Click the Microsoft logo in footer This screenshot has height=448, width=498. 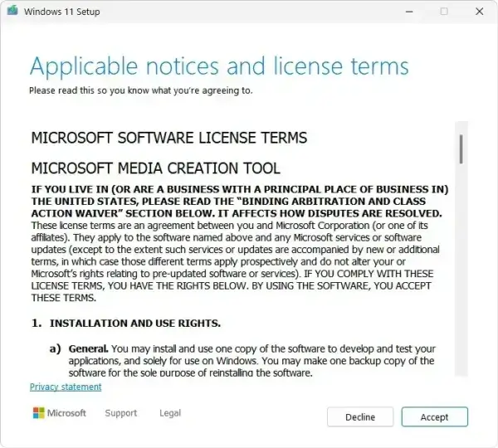click(x=60, y=413)
